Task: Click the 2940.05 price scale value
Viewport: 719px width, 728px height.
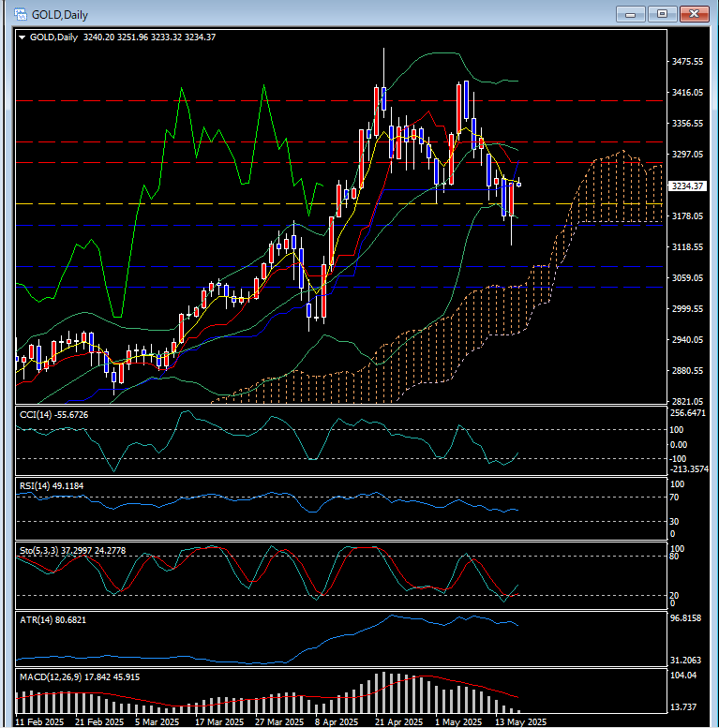Action: point(687,340)
